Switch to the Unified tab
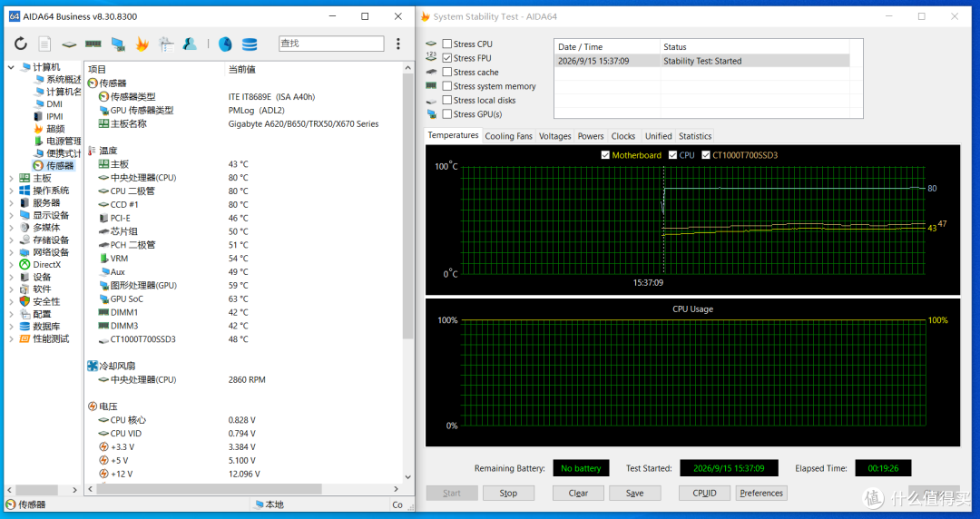Viewport: 980px width, 519px height. pos(658,136)
